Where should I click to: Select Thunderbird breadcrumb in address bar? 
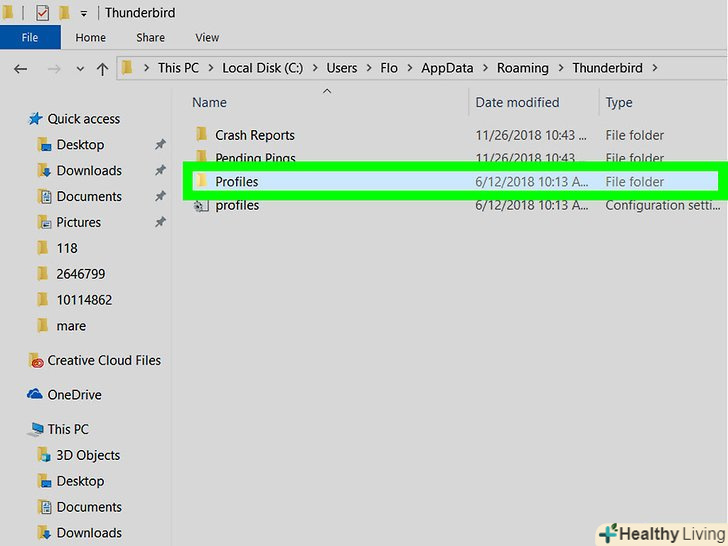(x=607, y=68)
